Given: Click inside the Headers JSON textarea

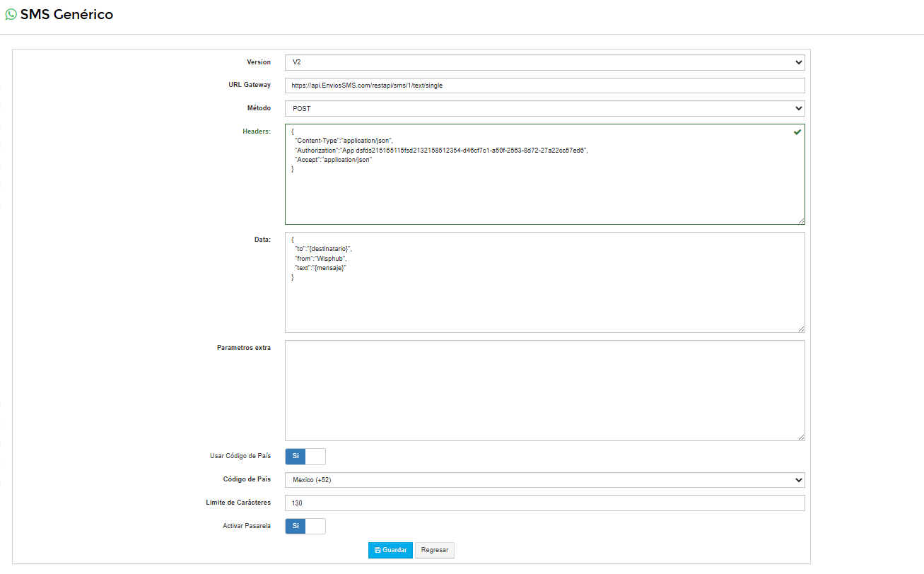Looking at the screenshot, I should 544,191.
